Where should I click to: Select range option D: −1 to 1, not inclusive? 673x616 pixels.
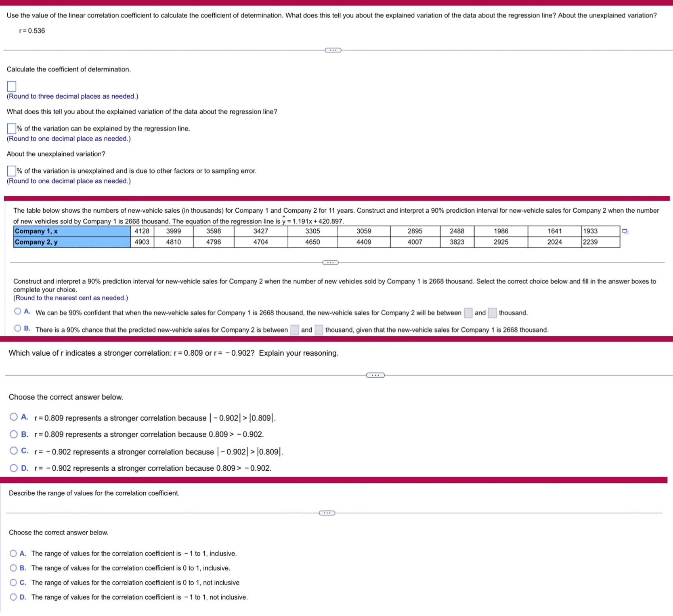[x=13, y=597]
